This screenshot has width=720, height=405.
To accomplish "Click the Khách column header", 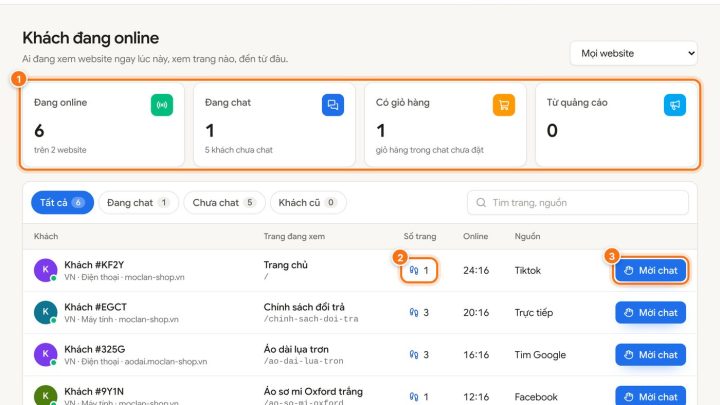I will [46, 236].
